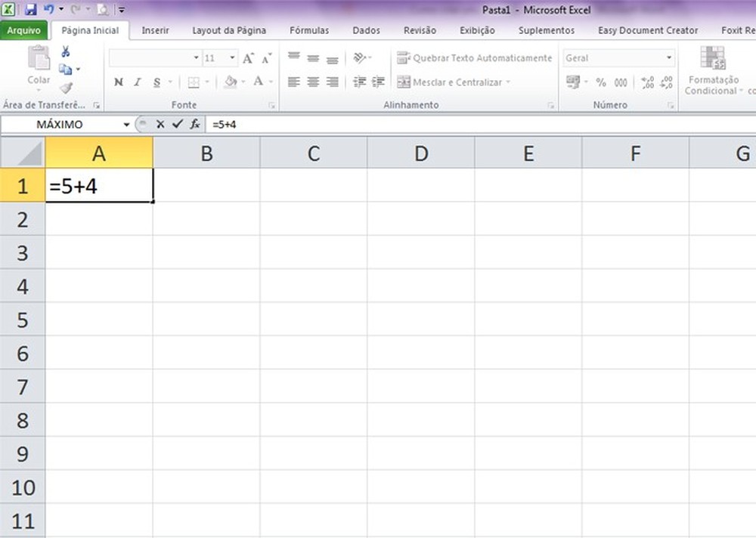
Task: Expand the font color swatch menu
Action: (x=270, y=82)
